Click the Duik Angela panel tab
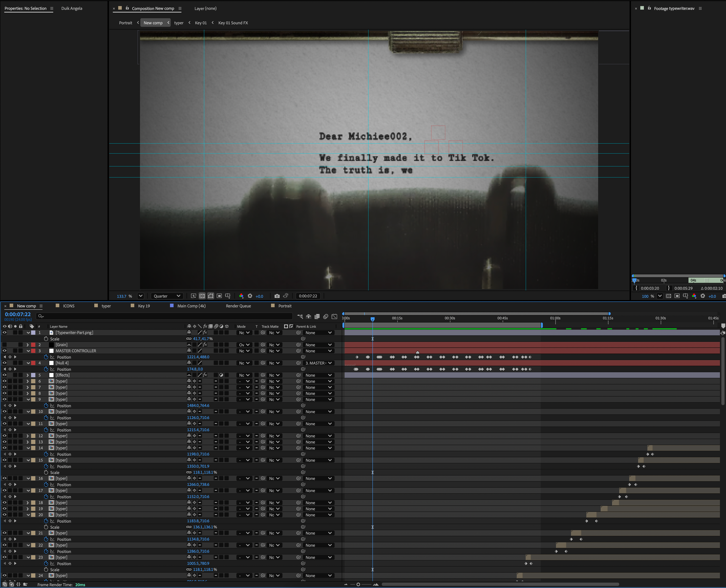This screenshot has height=588, width=726. click(72, 8)
